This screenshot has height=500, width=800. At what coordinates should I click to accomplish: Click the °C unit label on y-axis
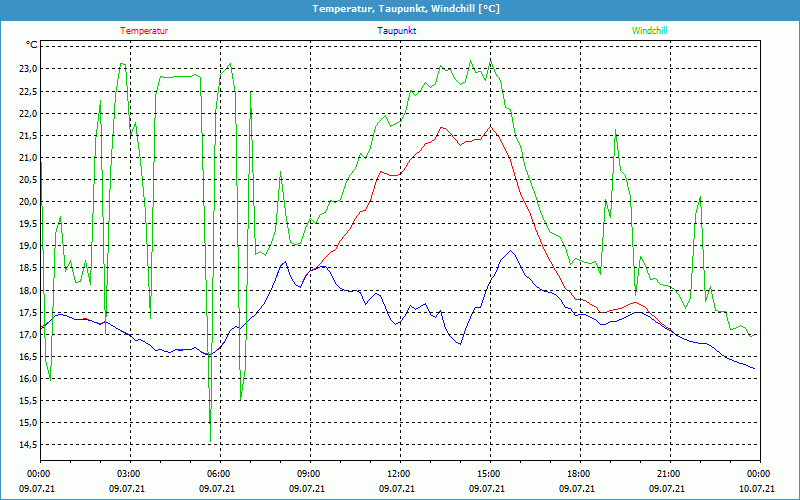click(32, 45)
